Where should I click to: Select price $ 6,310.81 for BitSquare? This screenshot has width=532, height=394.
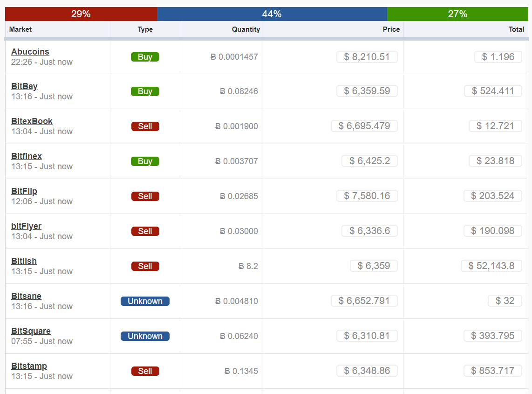click(x=367, y=336)
